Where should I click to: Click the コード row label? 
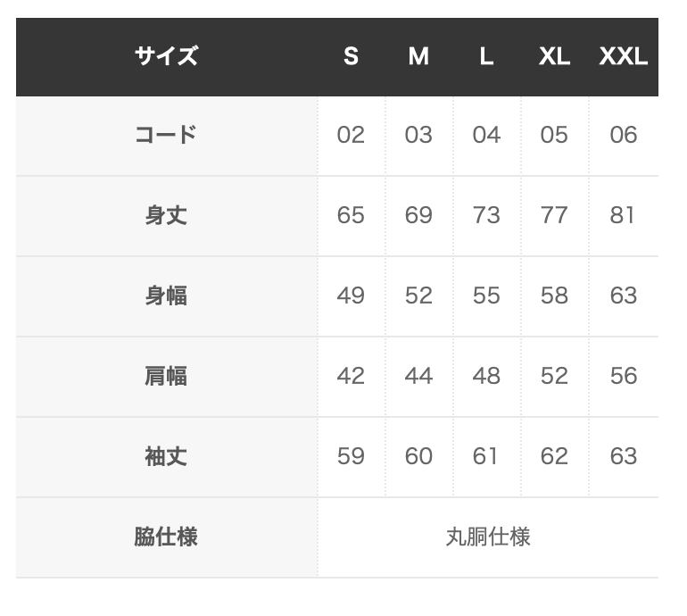click(166, 136)
